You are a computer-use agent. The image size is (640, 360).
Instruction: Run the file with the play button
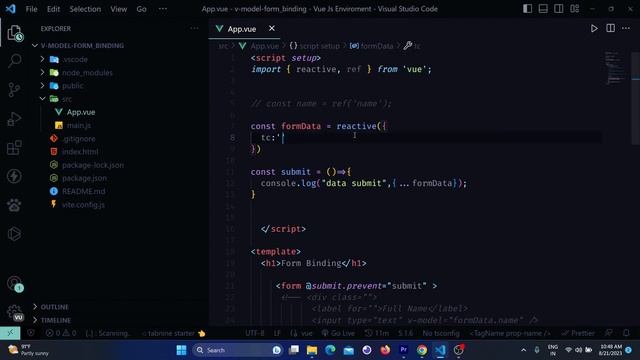tap(594, 29)
